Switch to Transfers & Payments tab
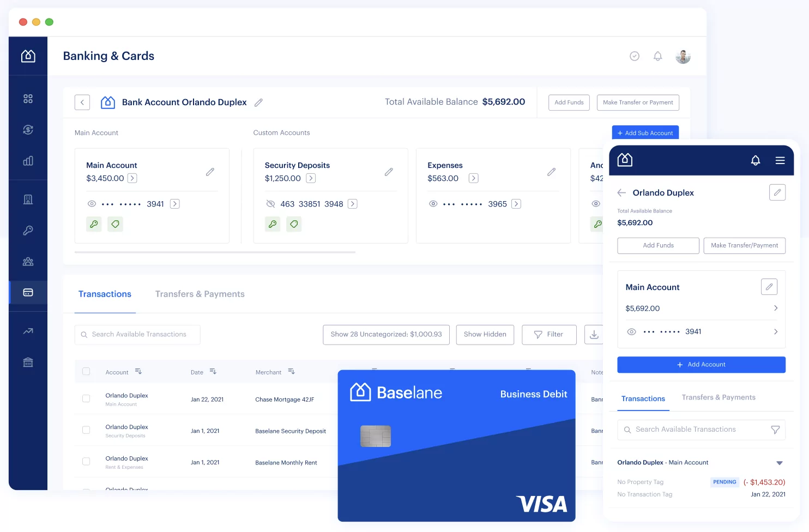 (x=200, y=294)
